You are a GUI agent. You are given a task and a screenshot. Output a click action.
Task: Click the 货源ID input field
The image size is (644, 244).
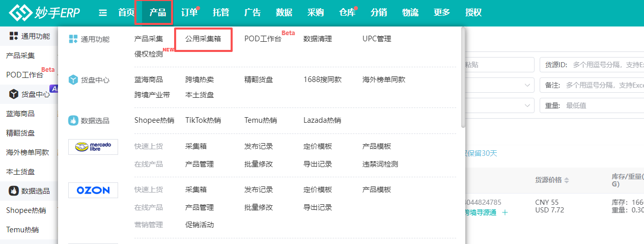click(x=606, y=65)
